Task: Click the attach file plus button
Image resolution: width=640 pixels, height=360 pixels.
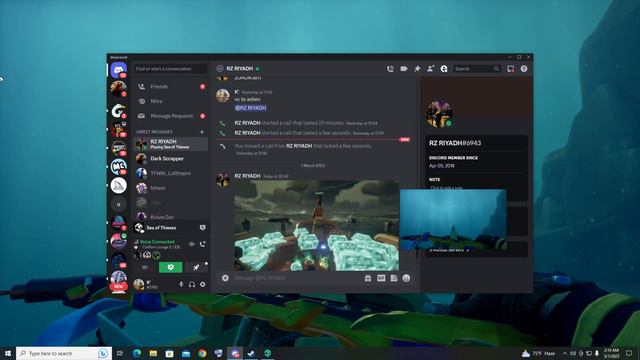Action: pyautogui.click(x=225, y=278)
